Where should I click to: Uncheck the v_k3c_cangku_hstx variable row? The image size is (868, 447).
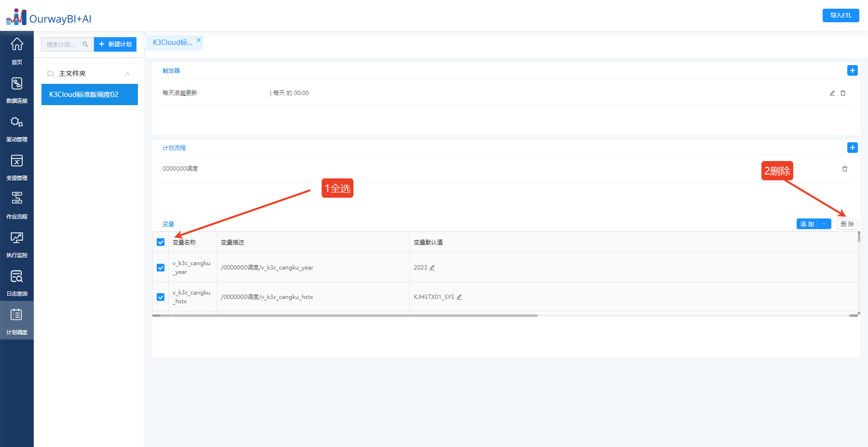tap(161, 297)
